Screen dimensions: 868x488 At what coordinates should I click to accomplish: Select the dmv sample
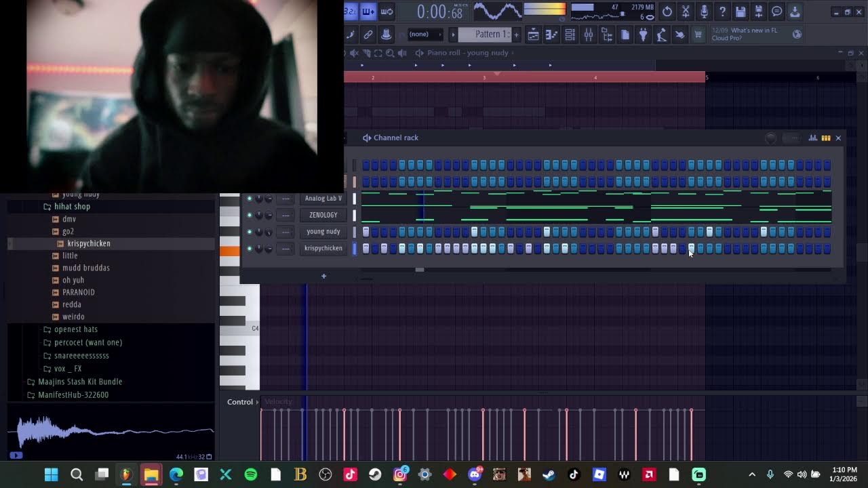[x=69, y=219]
